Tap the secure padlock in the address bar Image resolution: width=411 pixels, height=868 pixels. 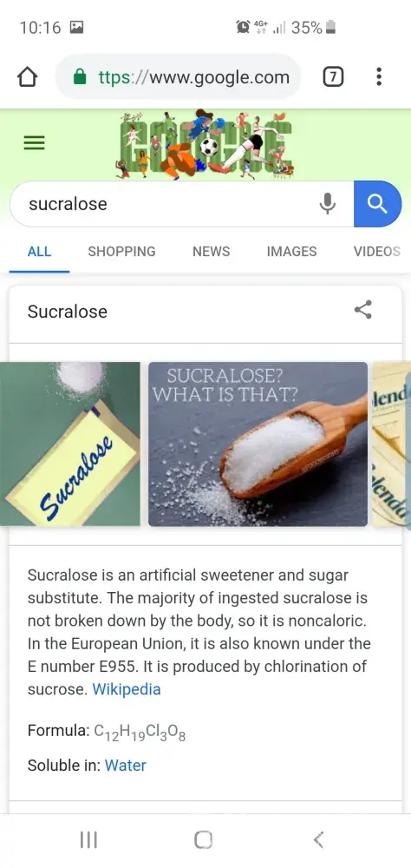(x=81, y=77)
